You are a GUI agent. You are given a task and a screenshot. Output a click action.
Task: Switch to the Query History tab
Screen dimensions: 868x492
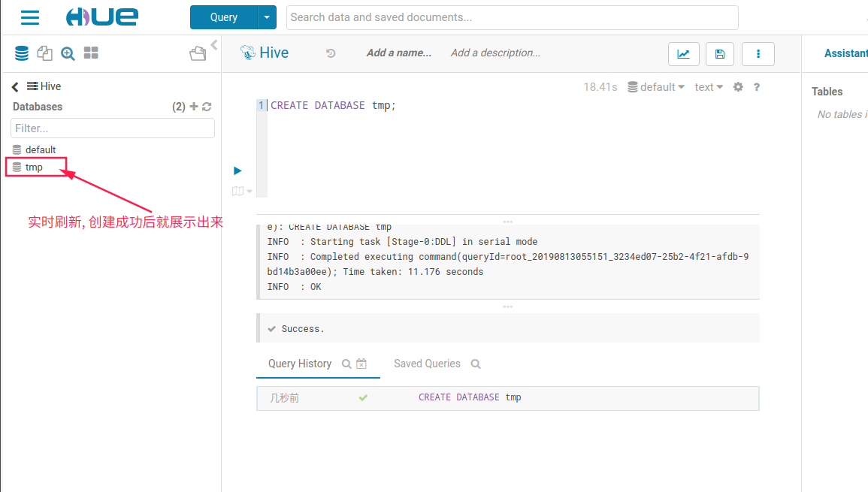coord(300,364)
